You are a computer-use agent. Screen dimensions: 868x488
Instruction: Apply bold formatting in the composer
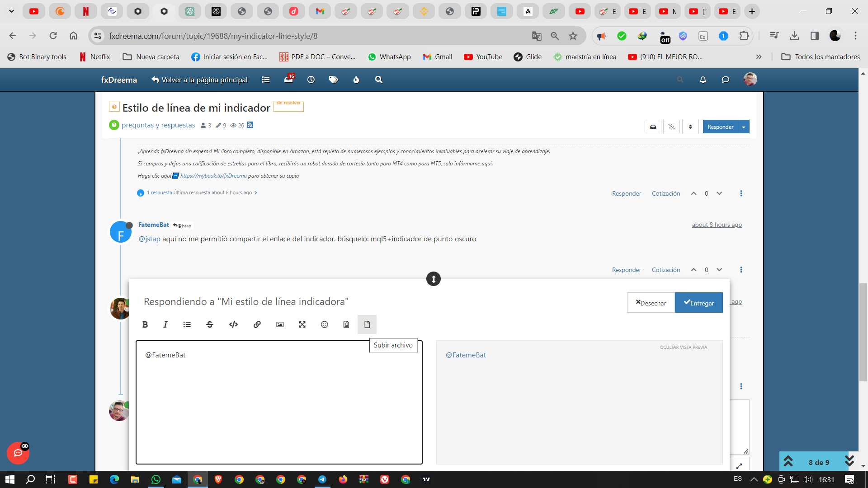[x=145, y=324]
